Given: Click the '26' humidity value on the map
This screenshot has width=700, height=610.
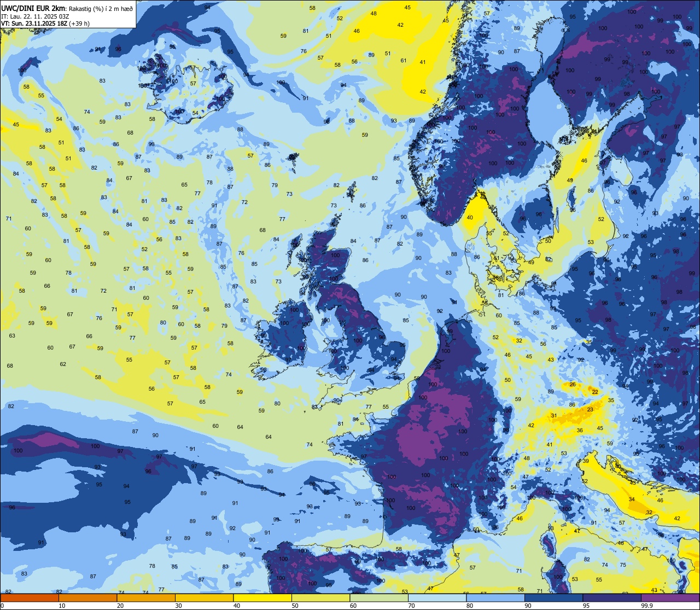Looking at the screenshot, I should pos(573,385).
